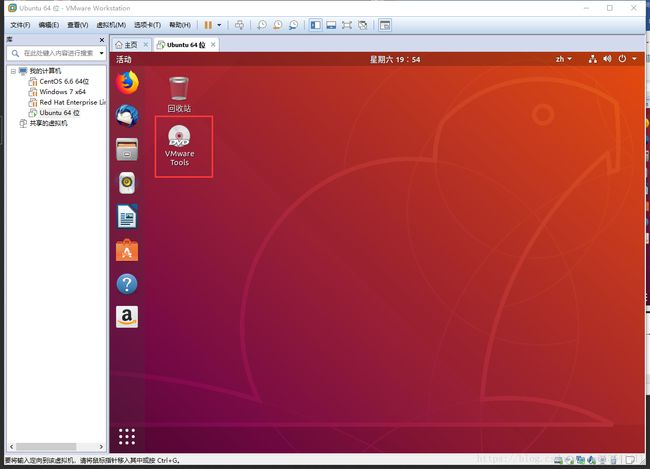Viewport: 650px width, 469px height.
Task: Open Rhythmbox music player in the dock
Action: [x=127, y=183]
